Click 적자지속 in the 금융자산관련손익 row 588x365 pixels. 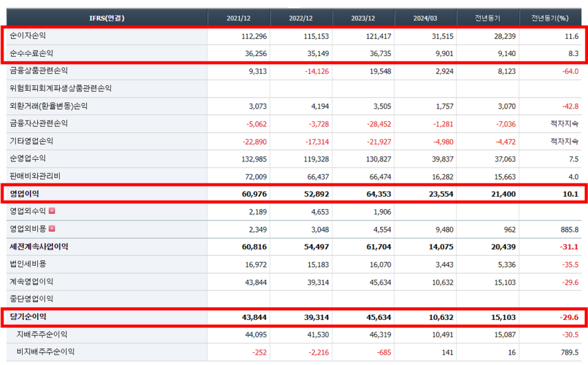click(x=564, y=124)
